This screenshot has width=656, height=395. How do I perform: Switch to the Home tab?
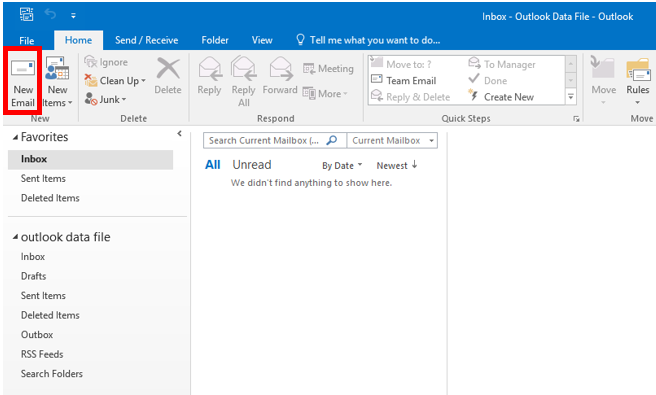(78, 40)
